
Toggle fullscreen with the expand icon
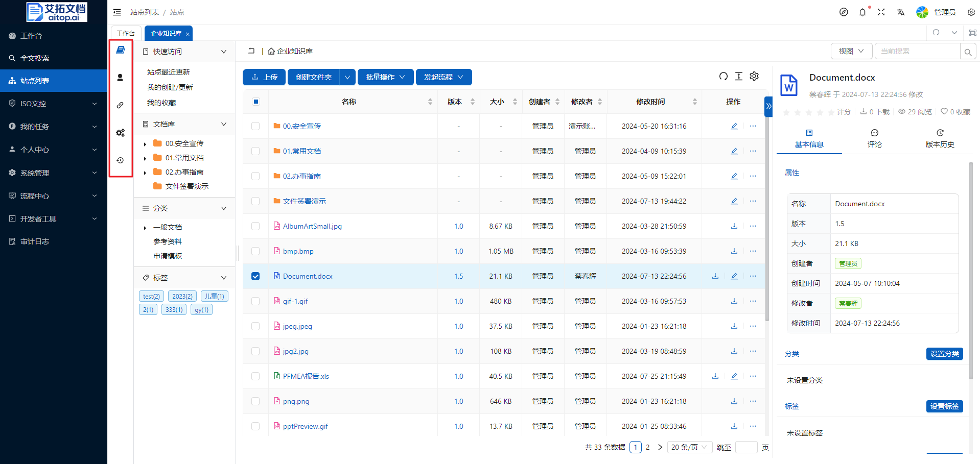[x=881, y=12]
